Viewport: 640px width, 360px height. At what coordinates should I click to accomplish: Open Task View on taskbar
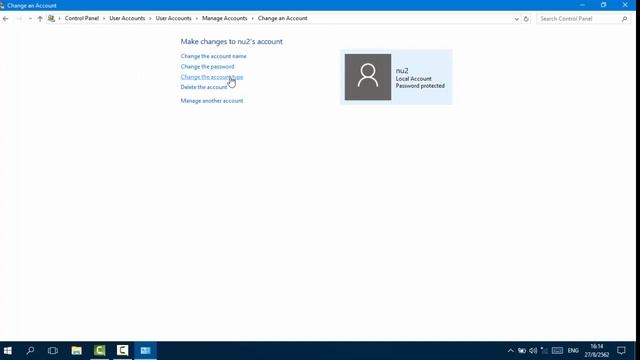tap(53, 351)
